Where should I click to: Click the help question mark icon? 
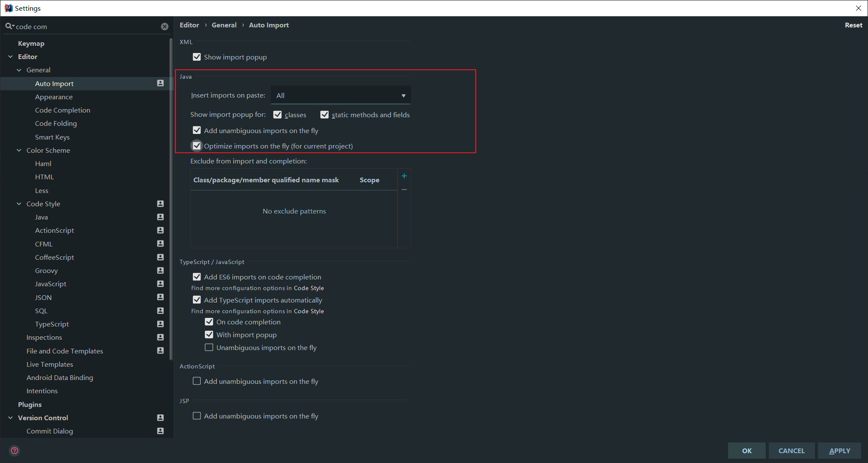pos(15,451)
